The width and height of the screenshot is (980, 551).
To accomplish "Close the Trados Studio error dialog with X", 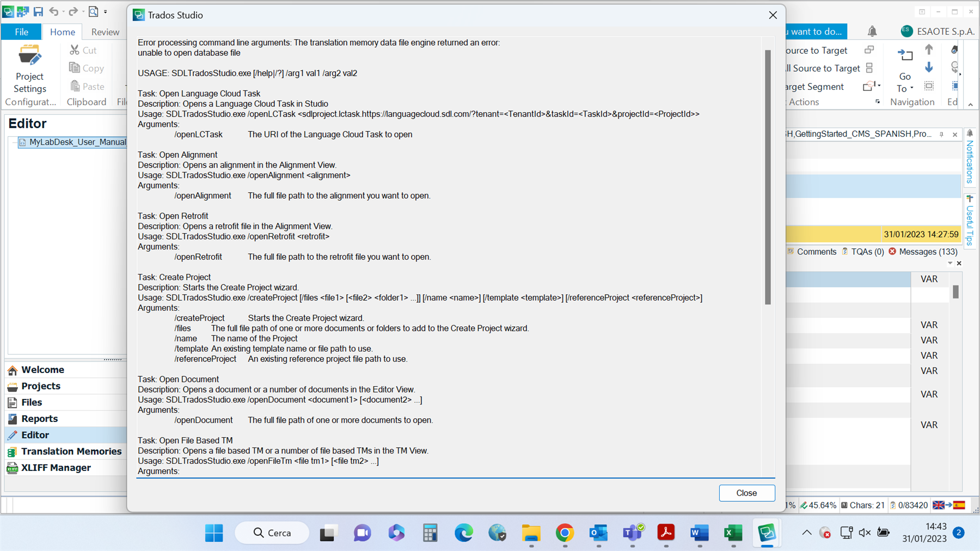I will click(773, 15).
